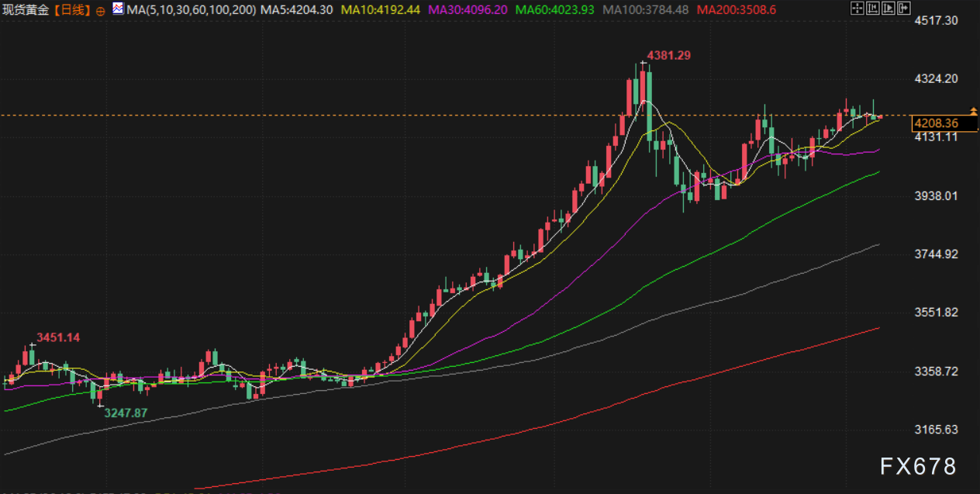Open the MA indicator chart icon
The image size is (980, 494).
116,9
